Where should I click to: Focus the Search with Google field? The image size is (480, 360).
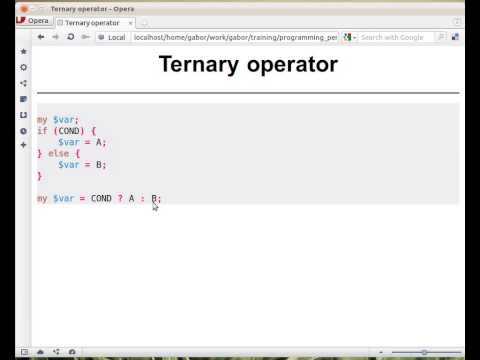pos(396,37)
